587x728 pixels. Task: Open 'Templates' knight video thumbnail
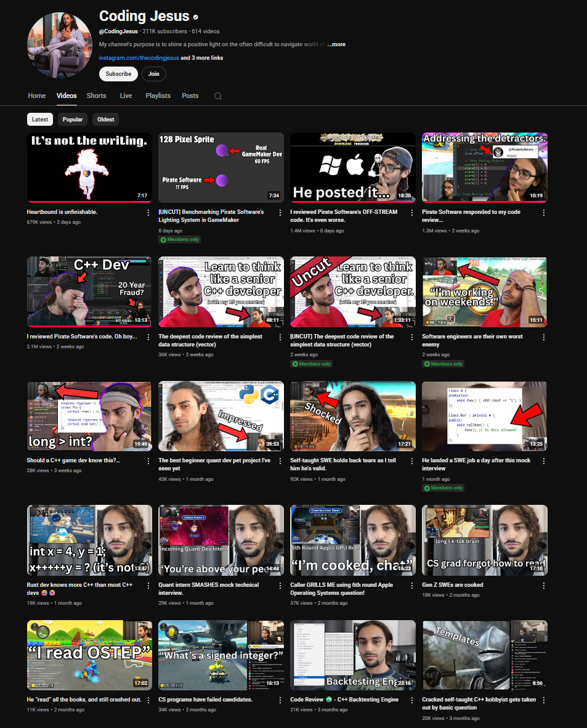[x=485, y=655]
